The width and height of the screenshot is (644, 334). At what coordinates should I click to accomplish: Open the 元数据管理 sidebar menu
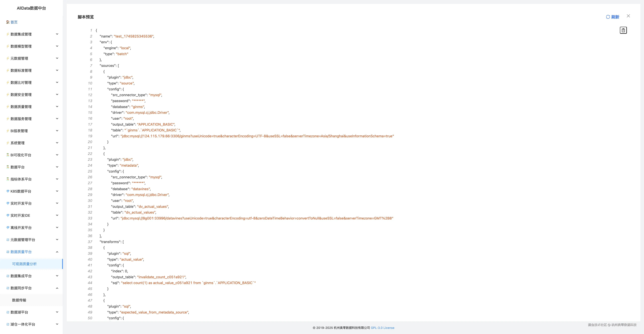point(19,58)
